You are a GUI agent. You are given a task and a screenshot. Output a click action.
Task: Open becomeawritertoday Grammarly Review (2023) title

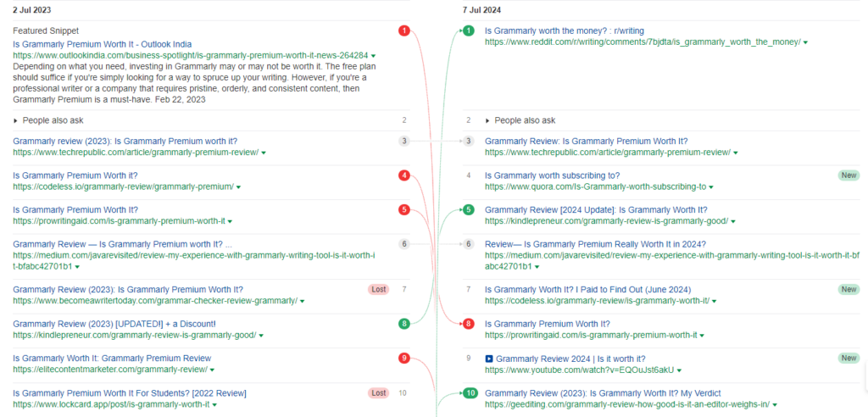pyautogui.click(x=128, y=290)
